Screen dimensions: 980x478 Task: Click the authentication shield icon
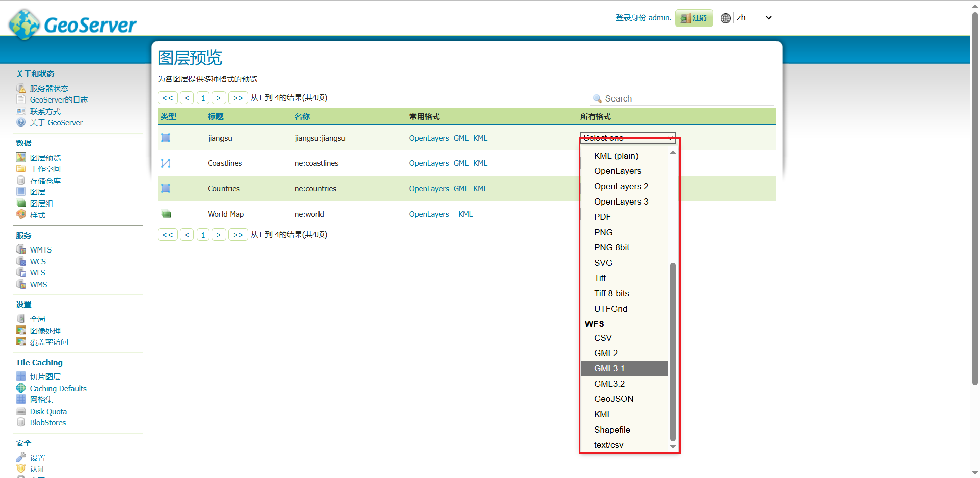[21, 469]
